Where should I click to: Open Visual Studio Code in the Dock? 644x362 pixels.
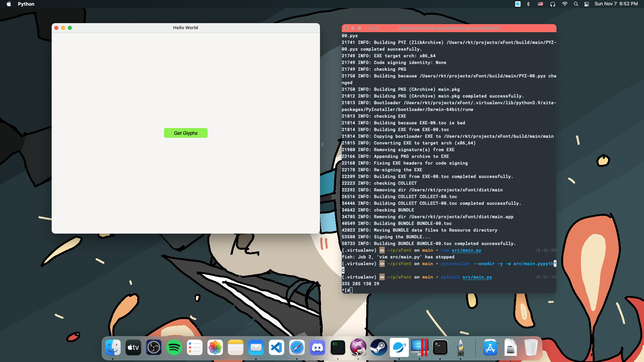click(x=276, y=348)
